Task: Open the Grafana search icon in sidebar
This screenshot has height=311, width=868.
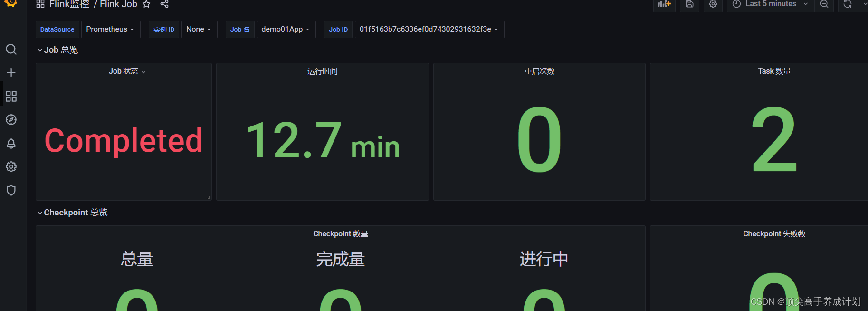Action: pyautogui.click(x=11, y=49)
